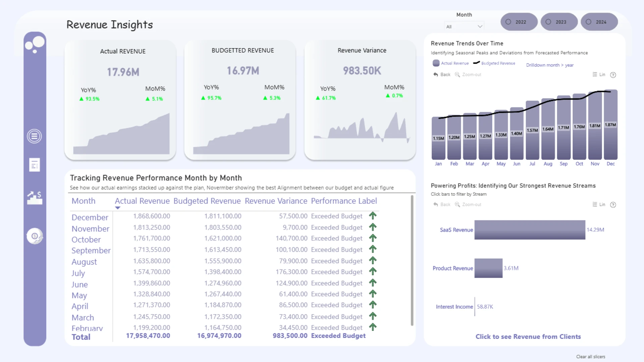
Task: Click Drilldown month > year option
Action: (x=550, y=65)
